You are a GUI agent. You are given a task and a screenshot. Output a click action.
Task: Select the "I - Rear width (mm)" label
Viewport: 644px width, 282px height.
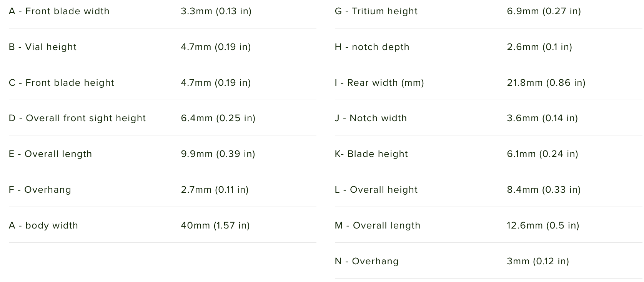[379, 83]
